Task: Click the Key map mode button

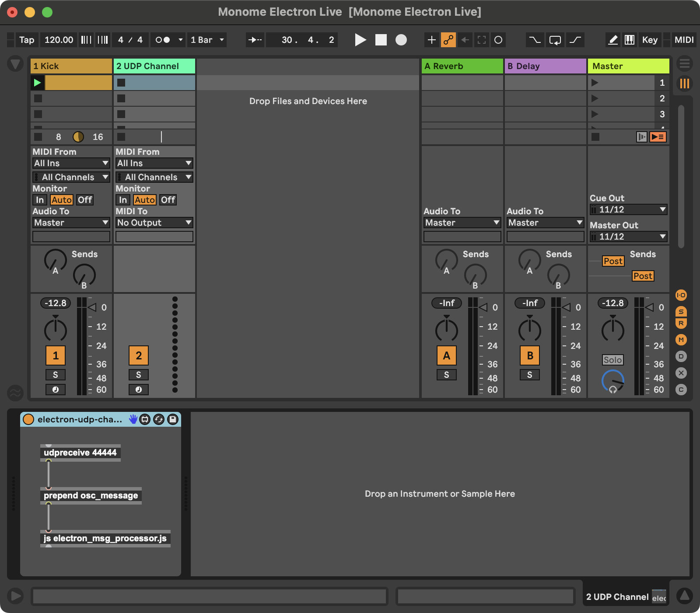Action: pyautogui.click(x=650, y=40)
